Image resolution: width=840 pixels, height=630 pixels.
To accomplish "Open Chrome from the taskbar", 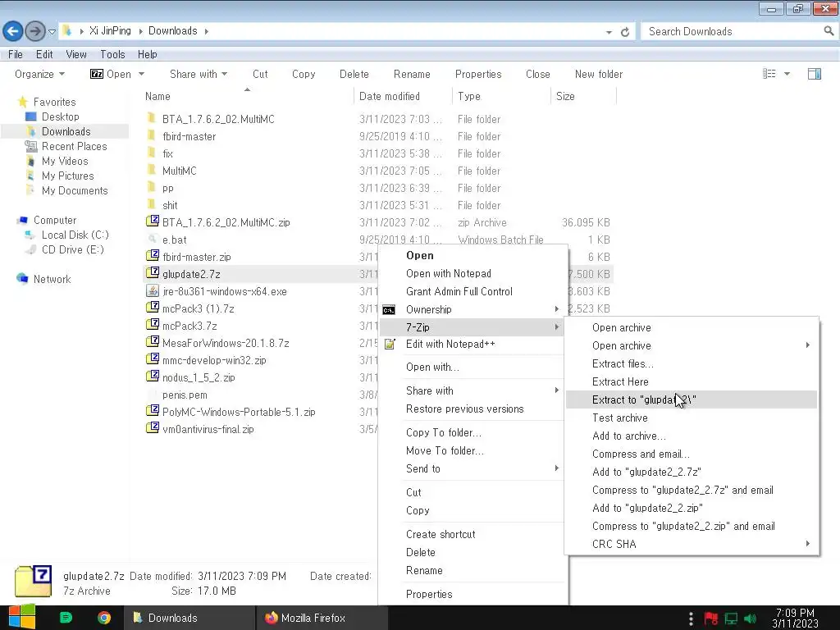I will 104,618.
